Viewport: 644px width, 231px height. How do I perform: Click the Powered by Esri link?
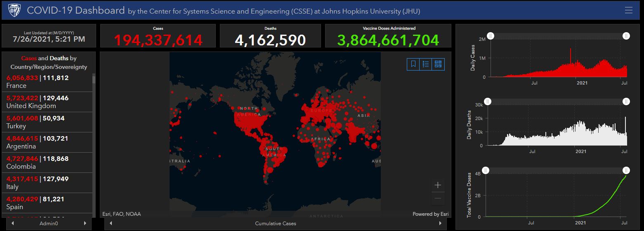(x=430, y=214)
